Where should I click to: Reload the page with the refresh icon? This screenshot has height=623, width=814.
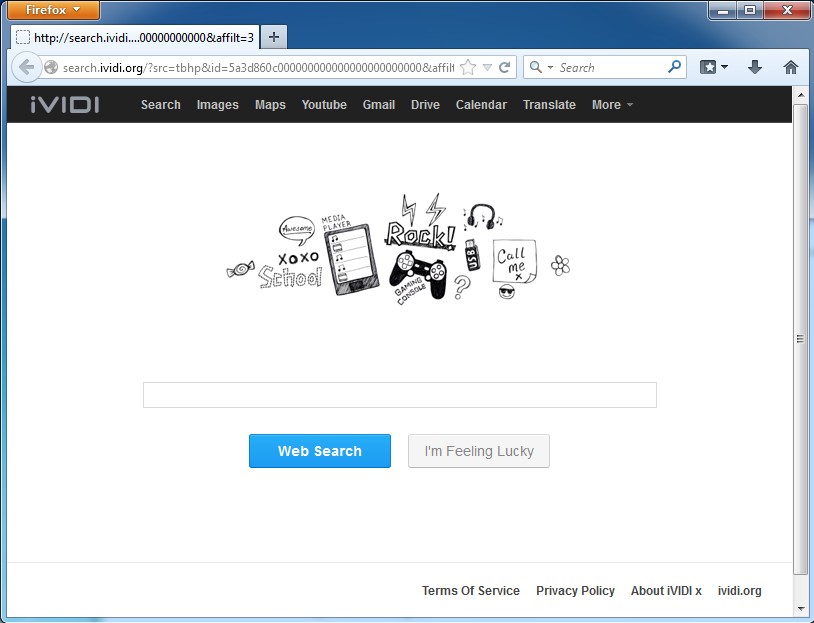pyautogui.click(x=505, y=68)
